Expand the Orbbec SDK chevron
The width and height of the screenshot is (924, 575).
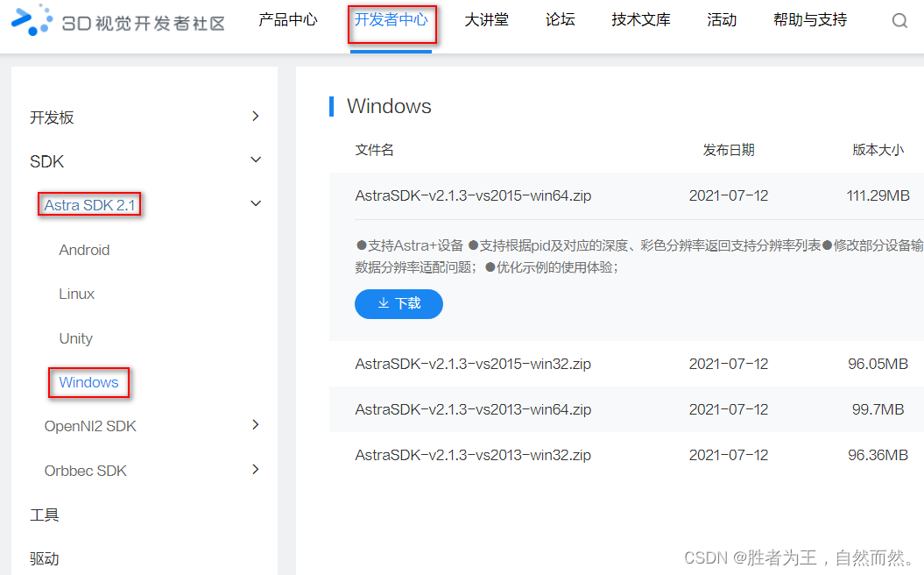255,470
